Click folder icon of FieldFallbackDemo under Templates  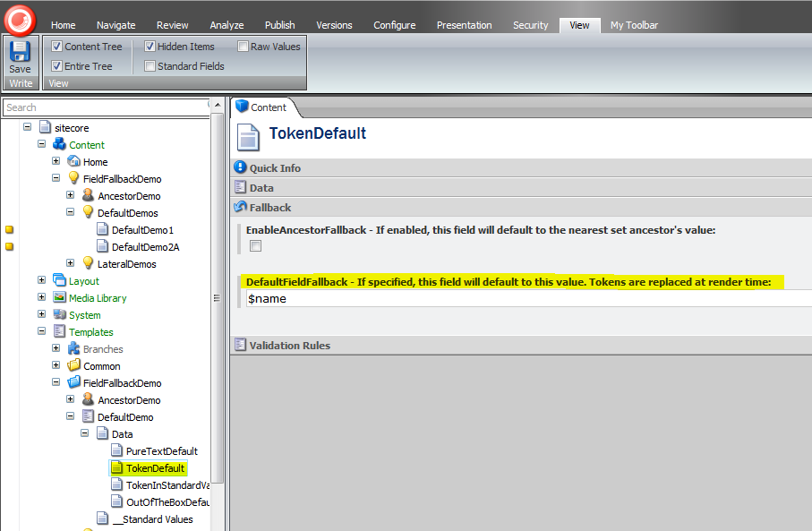coord(74,382)
